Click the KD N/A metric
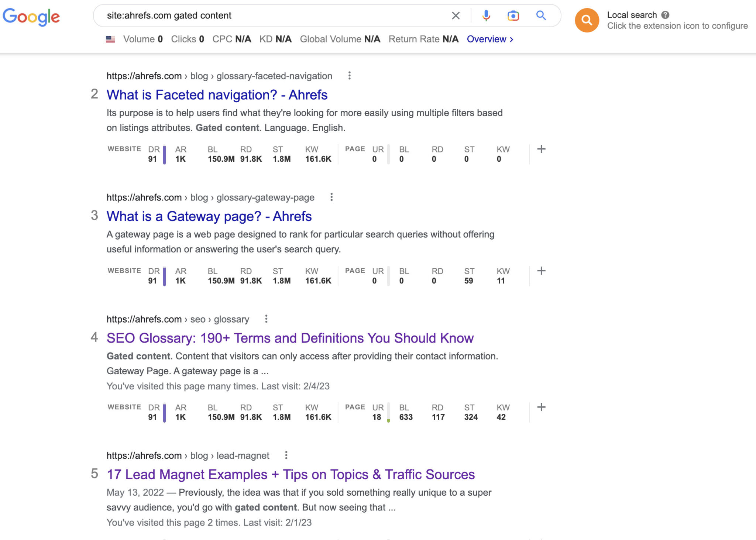756x540 pixels. pyautogui.click(x=275, y=39)
